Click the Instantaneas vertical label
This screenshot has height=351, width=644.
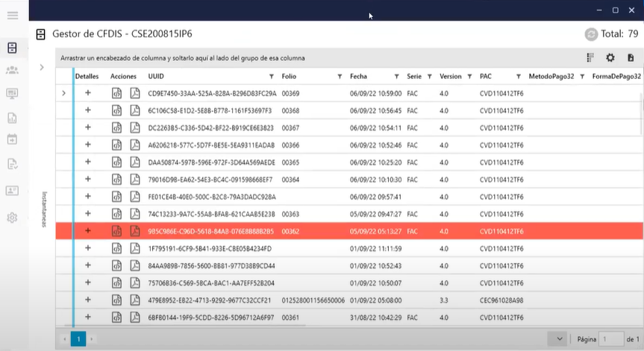(x=44, y=209)
